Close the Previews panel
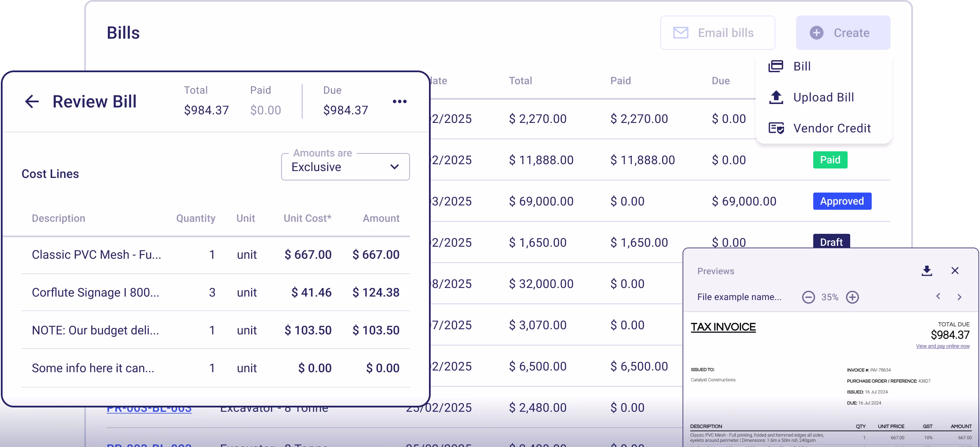The width and height of the screenshot is (980, 447). (955, 270)
